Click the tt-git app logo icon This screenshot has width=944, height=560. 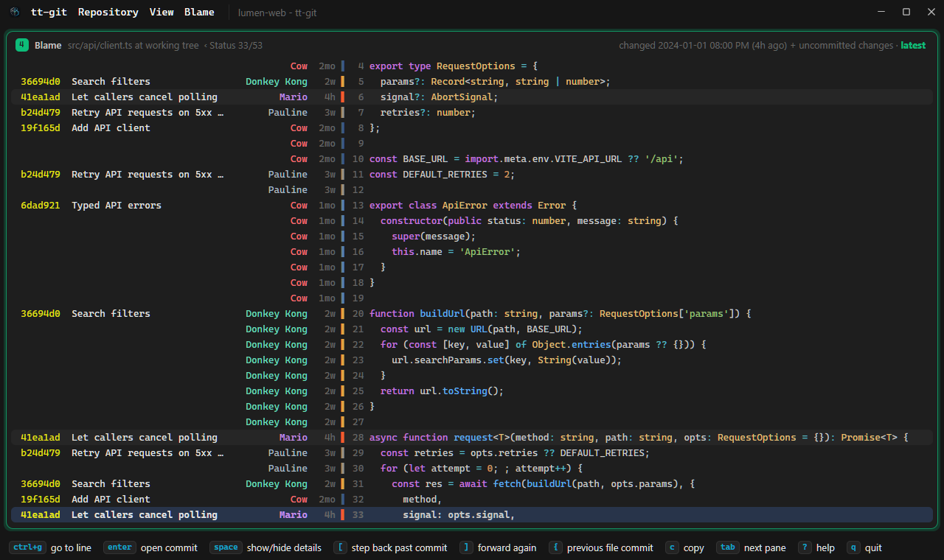click(15, 12)
